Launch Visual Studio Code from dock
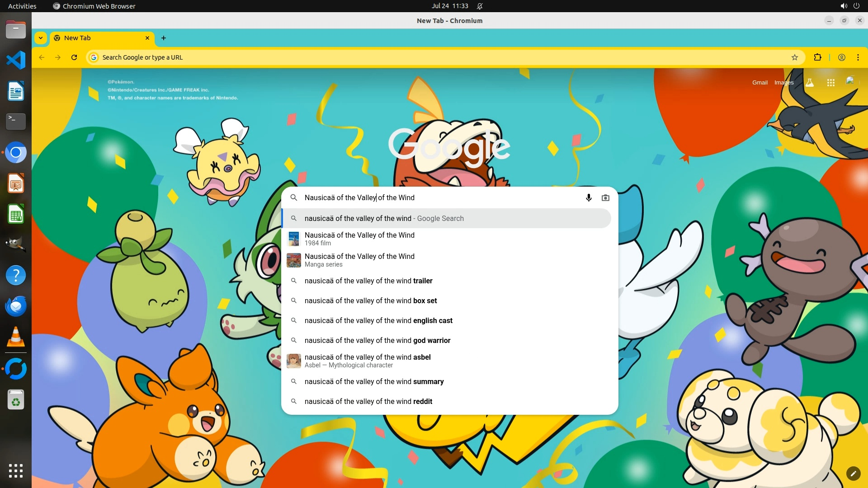The width and height of the screenshot is (868, 488). pos(16,60)
